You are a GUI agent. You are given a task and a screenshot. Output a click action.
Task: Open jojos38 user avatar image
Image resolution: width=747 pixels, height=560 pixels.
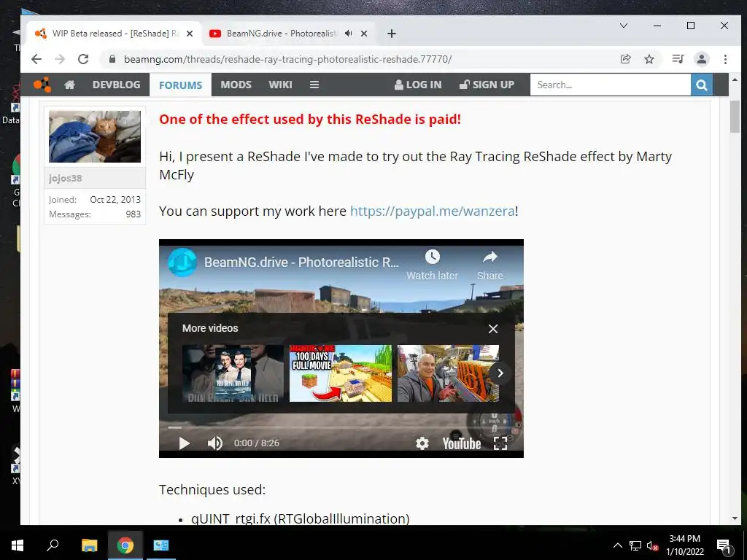(x=95, y=136)
